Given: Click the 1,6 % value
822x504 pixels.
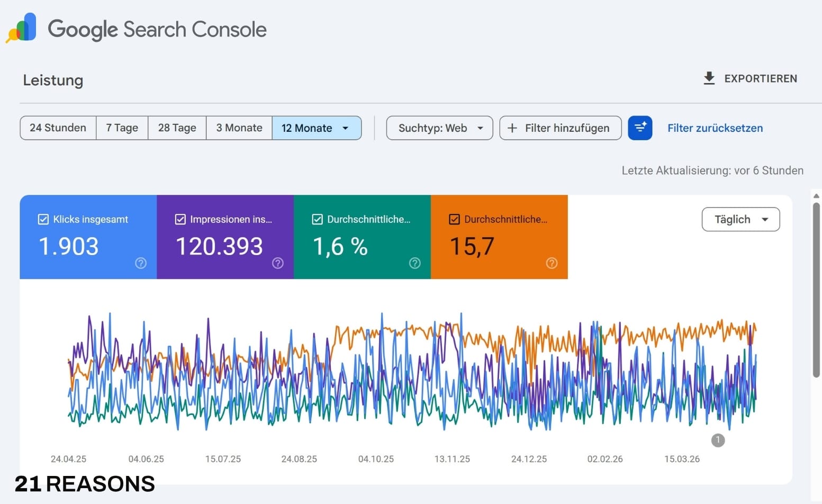Looking at the screenshot, I should point(340,247).
